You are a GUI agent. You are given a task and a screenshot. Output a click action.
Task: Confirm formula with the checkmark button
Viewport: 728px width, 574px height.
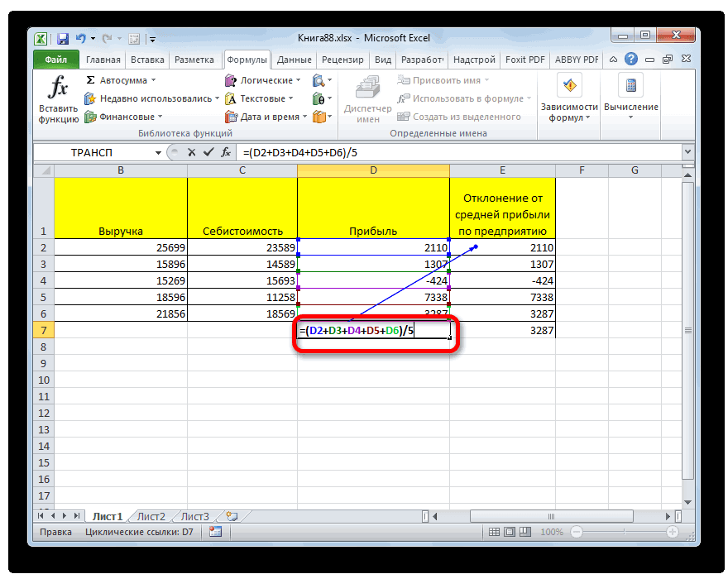tap(206, 152)
